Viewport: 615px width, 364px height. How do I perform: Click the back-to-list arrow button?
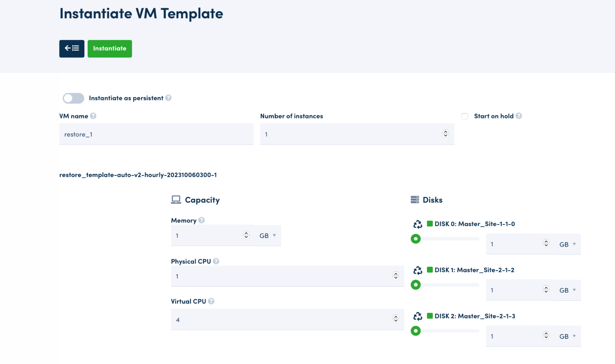coord(72,49)
